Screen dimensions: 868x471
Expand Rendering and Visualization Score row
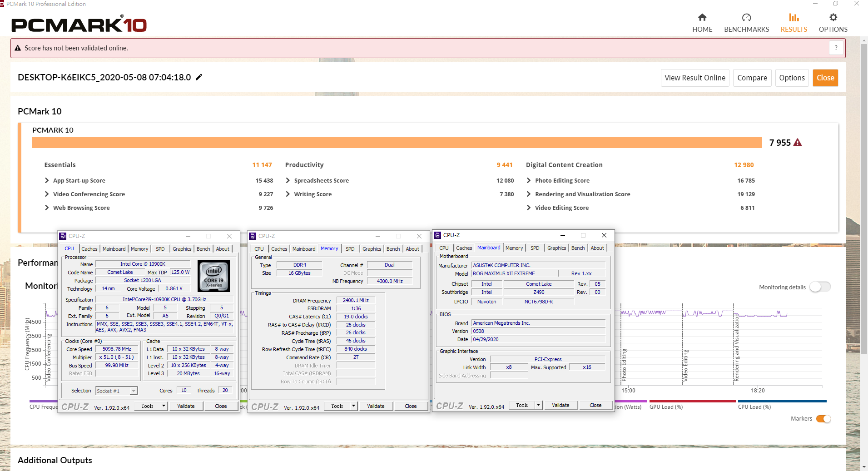tap(528, 194)
